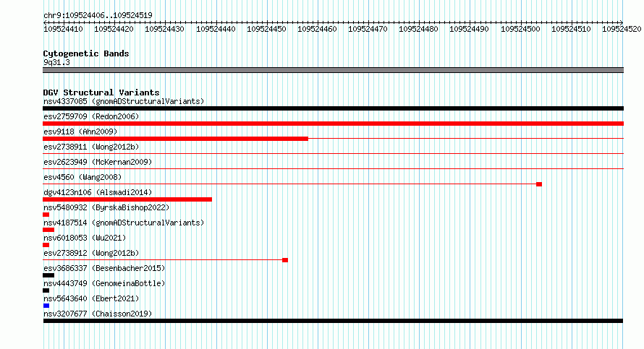644x349 pixels.
Task: Click ruler position 109524510
Action: 571,30
